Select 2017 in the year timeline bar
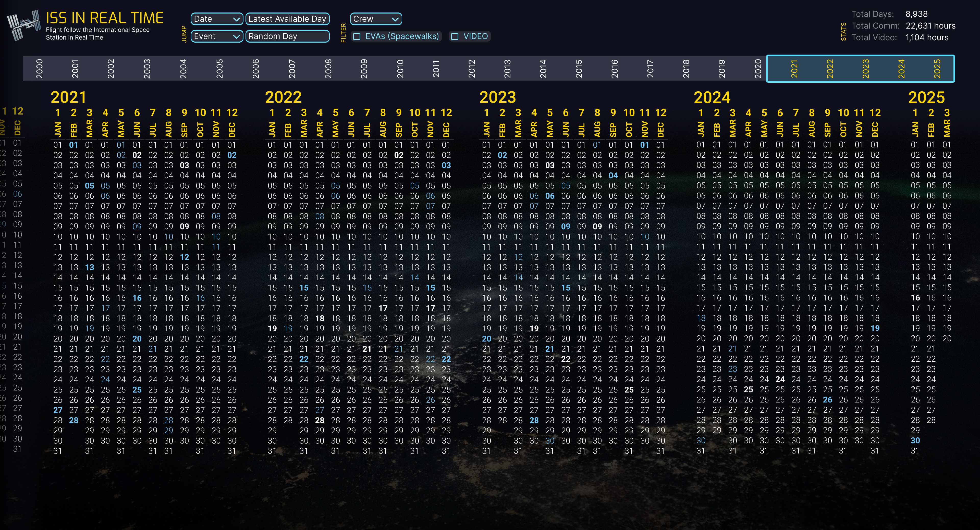Screen dimensions: 980x530 pyautogui.click(x=650, y=69)
